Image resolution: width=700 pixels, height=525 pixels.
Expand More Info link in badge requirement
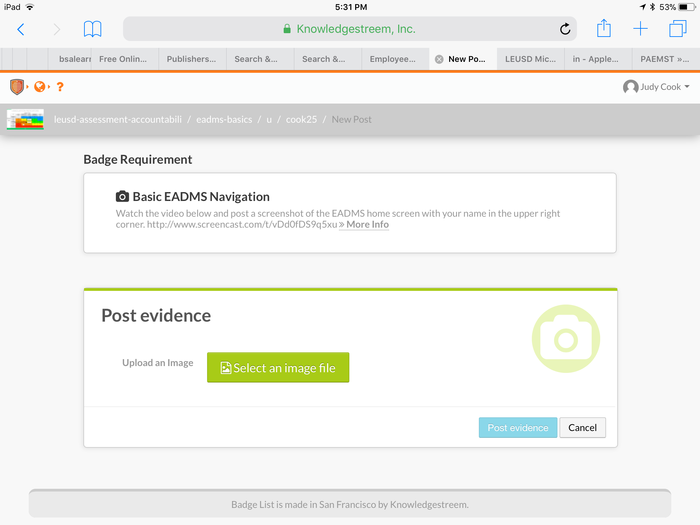click(367, 224)
